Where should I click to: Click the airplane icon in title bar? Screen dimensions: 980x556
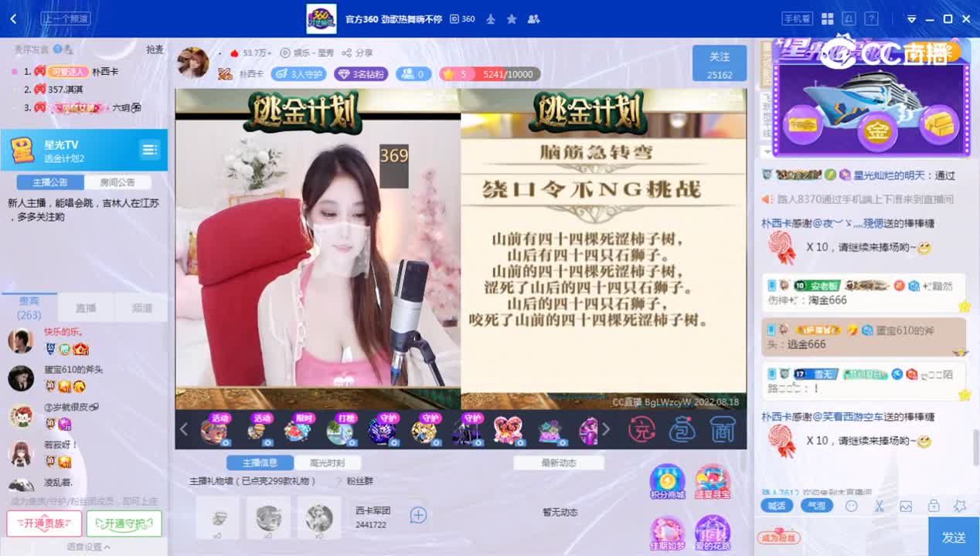(x=490, y=19)
